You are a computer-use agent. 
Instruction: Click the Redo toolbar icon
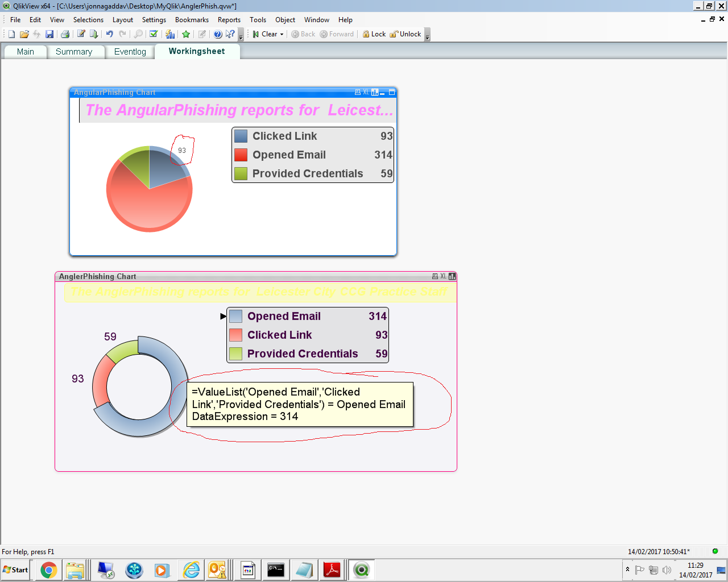pyautogui.click(x=122, y=34)
